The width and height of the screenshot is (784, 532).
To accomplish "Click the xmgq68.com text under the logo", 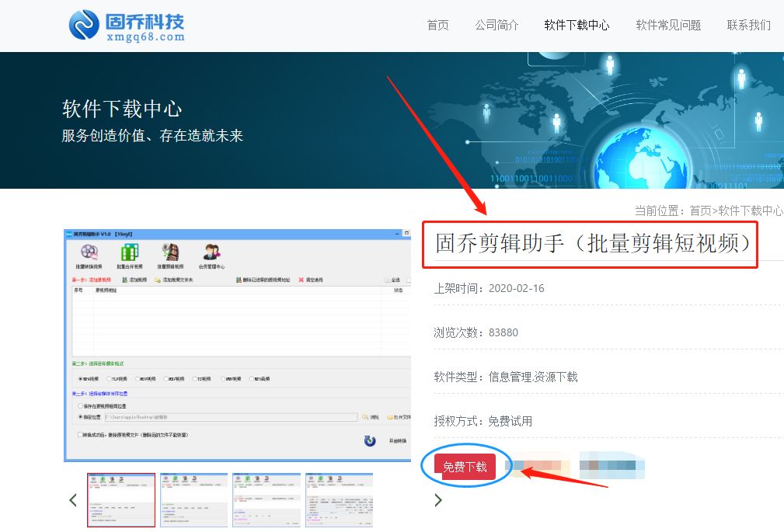I will pyautogui.click(x=145, y=37).
